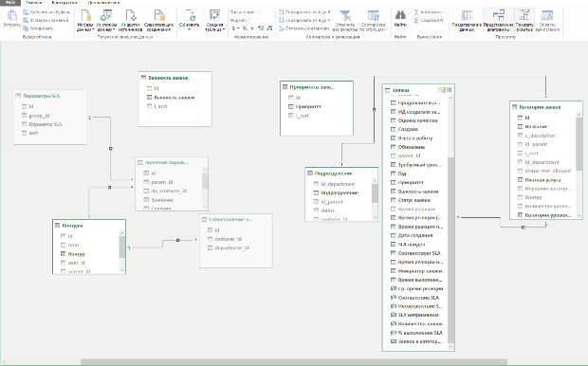Toggle the Show Hidden (Показать скрытые) button
588x366 pixels.
[x=524, y=20]
